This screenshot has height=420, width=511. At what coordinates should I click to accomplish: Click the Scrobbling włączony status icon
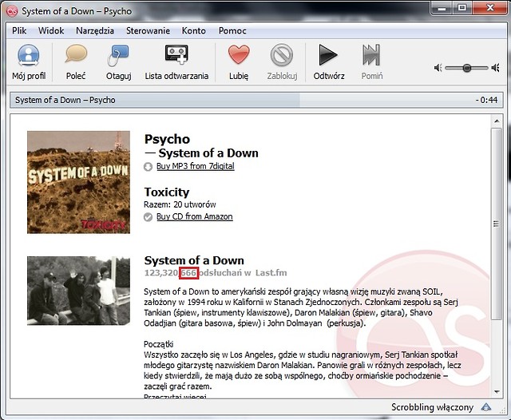(486, 407)
